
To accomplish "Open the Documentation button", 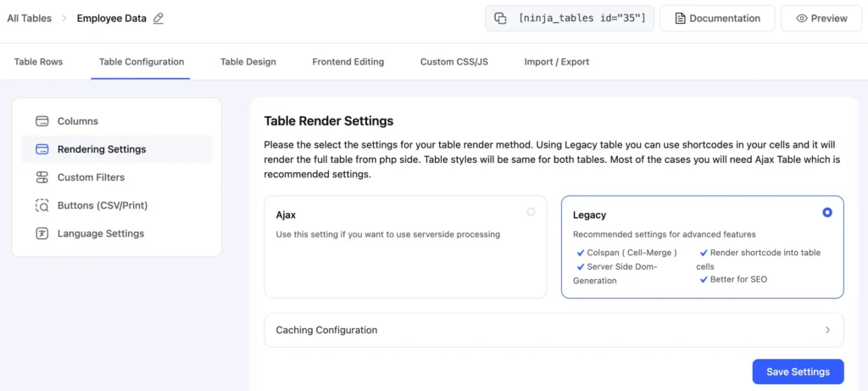I will click(717, 19).
